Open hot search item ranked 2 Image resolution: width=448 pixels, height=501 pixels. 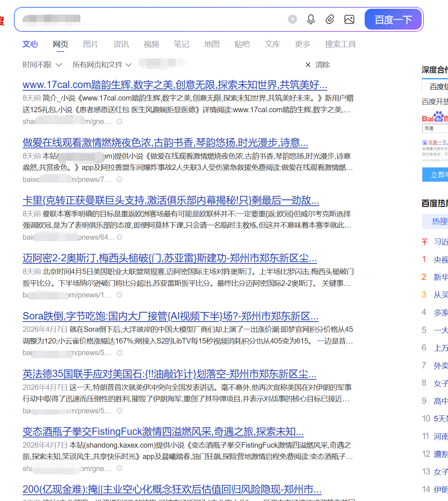(x=441, y=277)
